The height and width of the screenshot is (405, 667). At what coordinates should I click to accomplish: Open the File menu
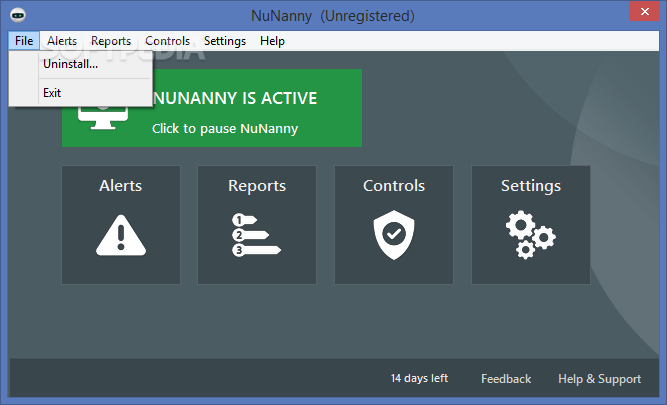coord(24,41)
